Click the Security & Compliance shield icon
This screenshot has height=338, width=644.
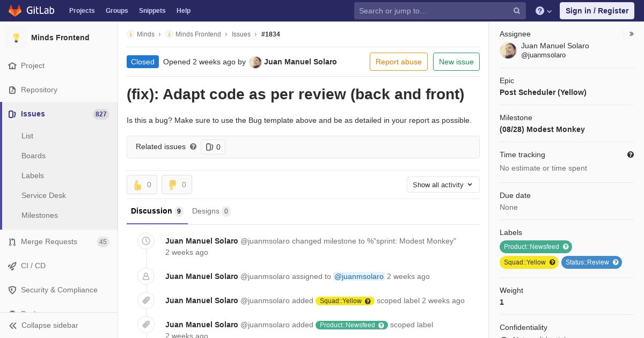(12, 290)
